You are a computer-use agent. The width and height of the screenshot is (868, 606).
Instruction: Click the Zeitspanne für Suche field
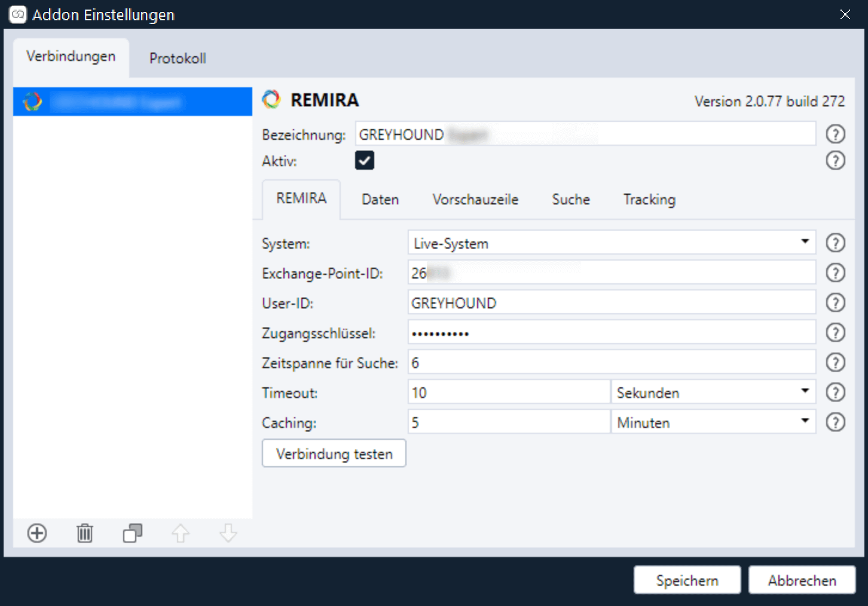[612, 362]
